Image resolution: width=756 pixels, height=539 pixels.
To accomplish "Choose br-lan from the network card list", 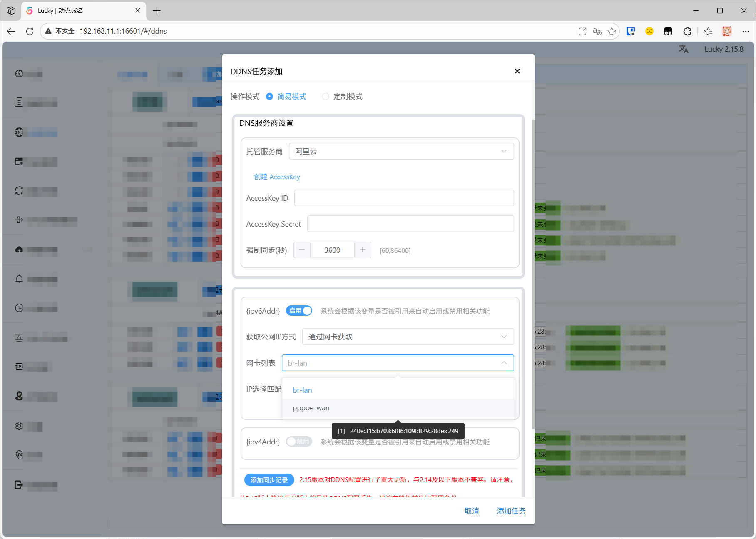I will pyautogui.click(x=302, y=390).
